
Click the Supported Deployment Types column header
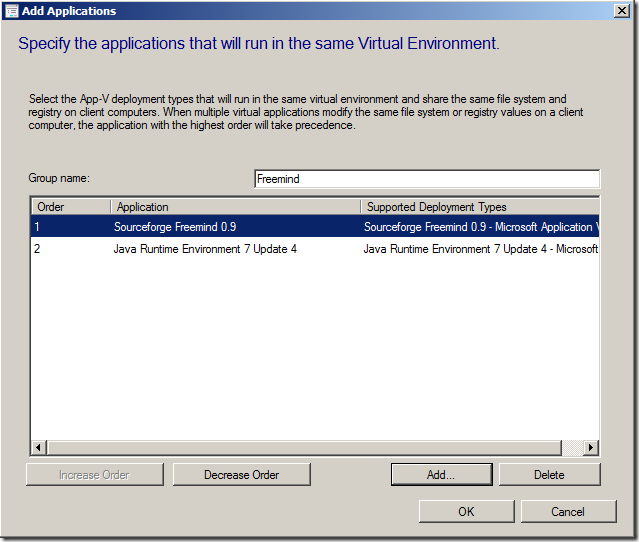point(480,207)
